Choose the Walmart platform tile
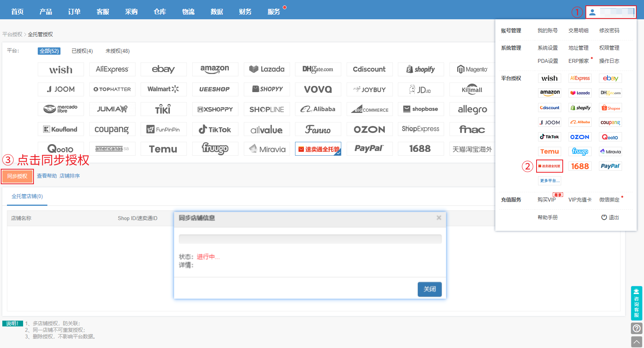 point(164,89)
